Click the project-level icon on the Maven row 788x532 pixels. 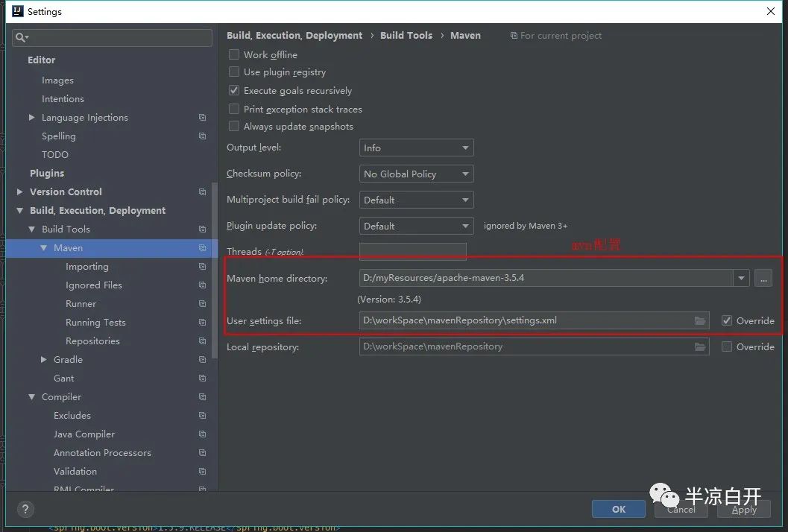202,247
